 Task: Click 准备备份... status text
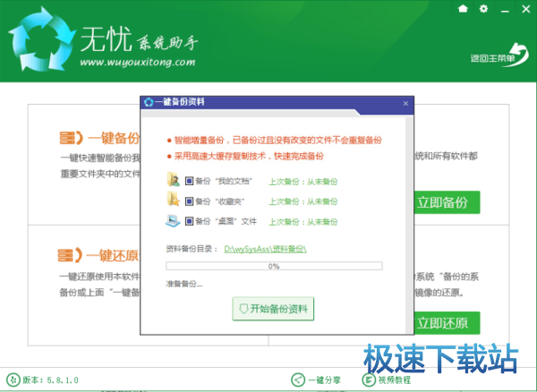[184, 284]
